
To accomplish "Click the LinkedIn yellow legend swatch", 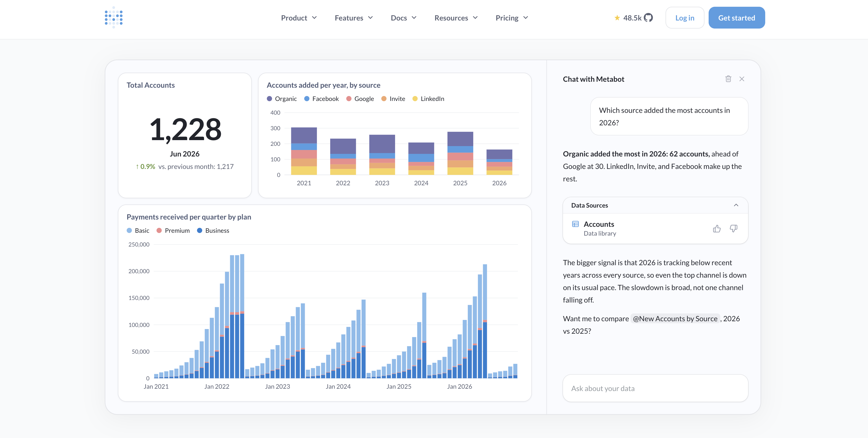I will coord(415,99).
